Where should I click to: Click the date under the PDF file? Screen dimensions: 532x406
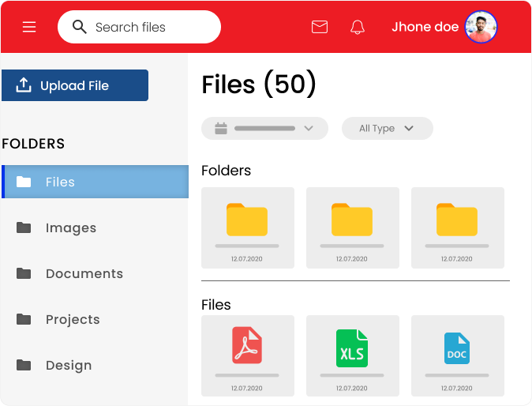tap(246, 388)
